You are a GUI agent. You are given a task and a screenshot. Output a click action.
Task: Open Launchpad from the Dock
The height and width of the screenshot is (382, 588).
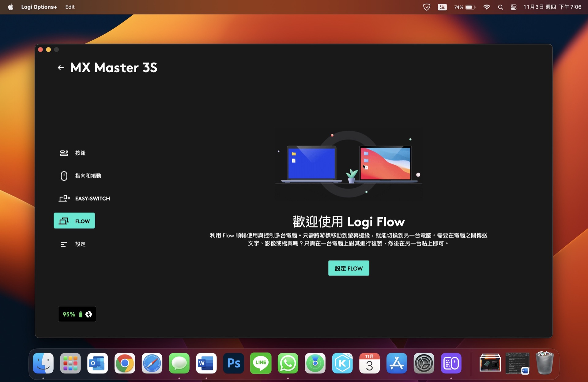click(x=70, y=363)
